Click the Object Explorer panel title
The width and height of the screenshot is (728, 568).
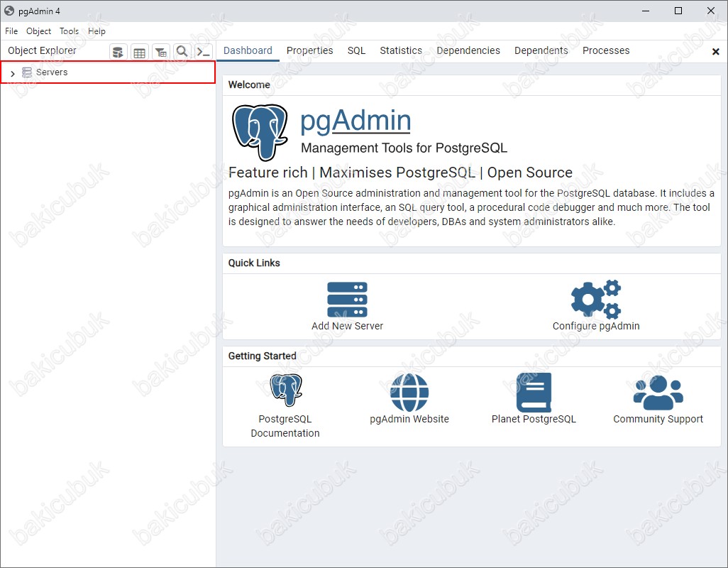click(x=42, y=50)
